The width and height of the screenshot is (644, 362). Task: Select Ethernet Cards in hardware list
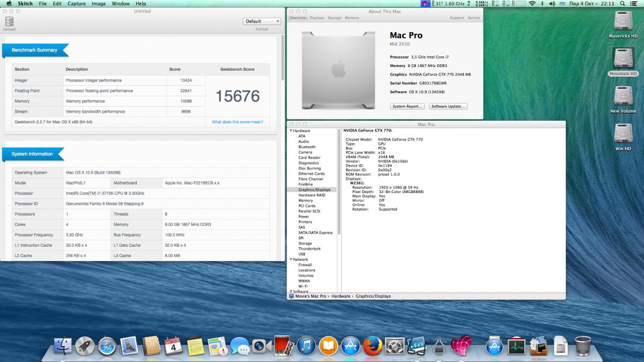(x=311, y=174)
